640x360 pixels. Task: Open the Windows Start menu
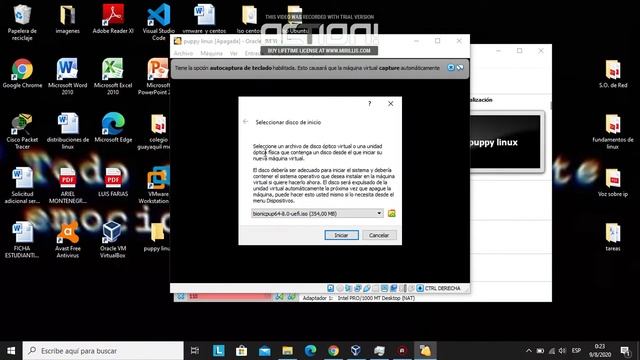tap(11, 351)
